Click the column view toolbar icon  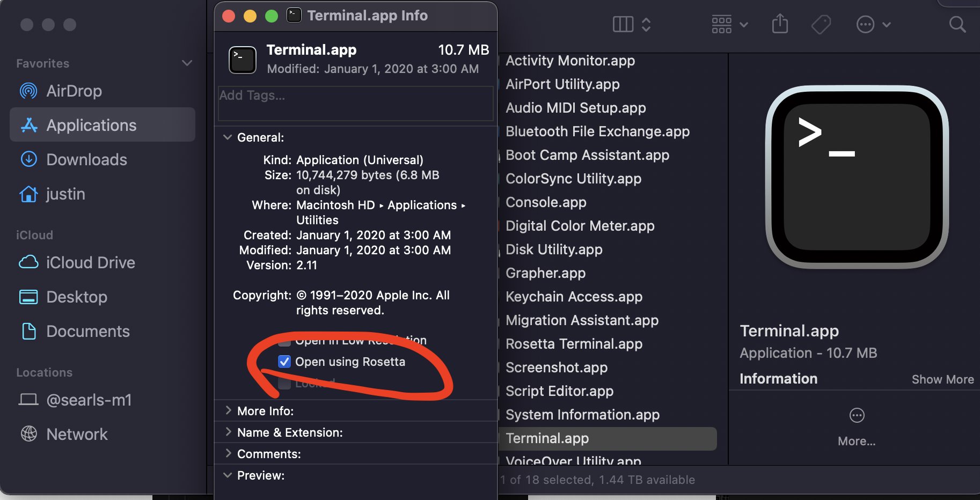(623, 25)
